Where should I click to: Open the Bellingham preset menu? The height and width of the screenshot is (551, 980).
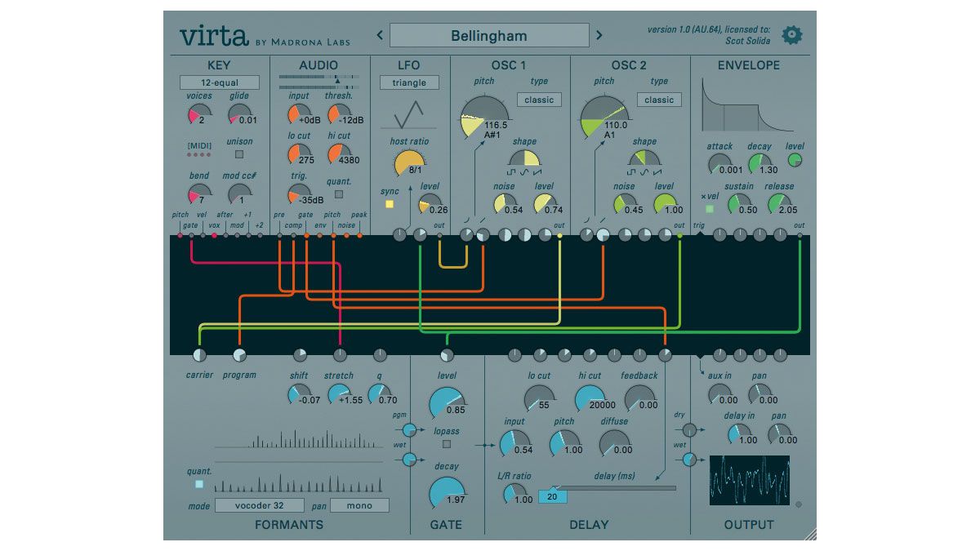488,35
